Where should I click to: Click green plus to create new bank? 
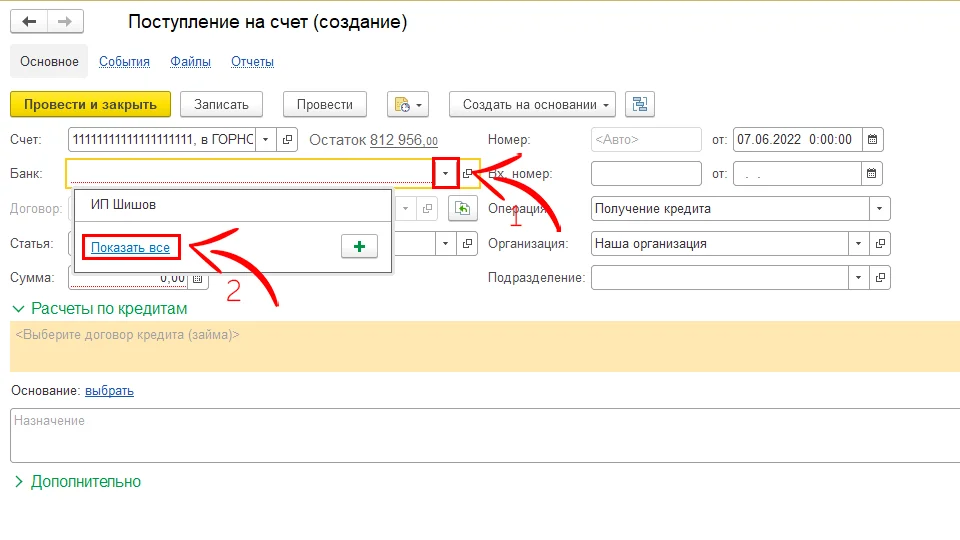click(x=359, y=246)
